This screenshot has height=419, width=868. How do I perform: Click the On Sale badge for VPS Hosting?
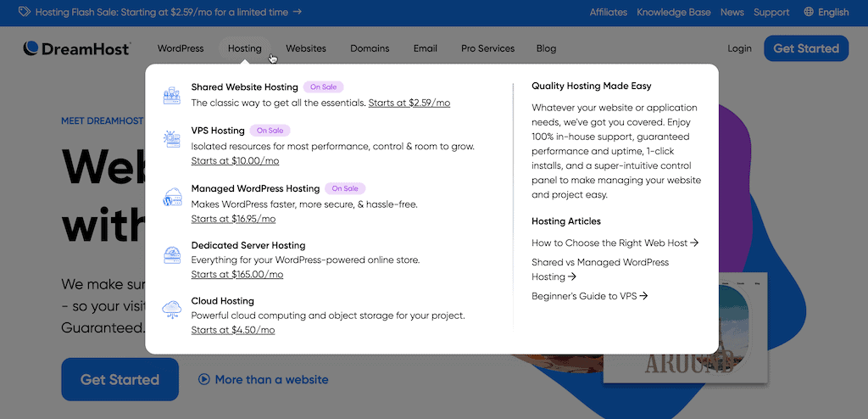point(270,131)
